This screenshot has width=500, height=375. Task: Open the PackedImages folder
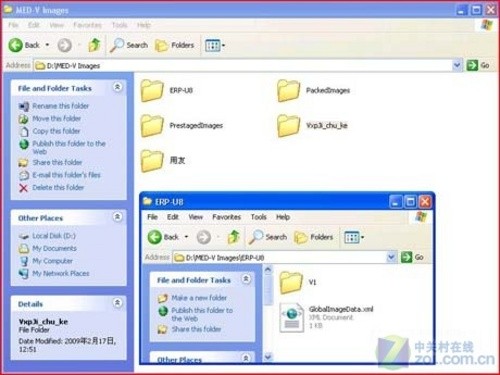(314, 90)
